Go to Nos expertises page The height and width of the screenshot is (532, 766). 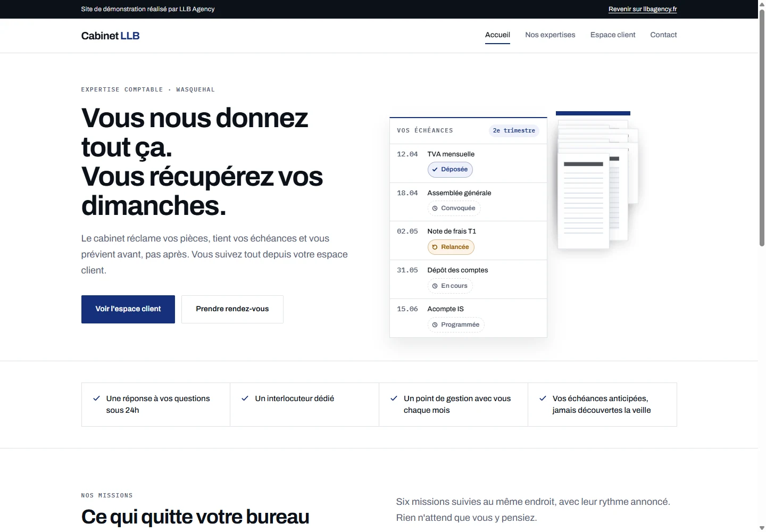click(x=550, y=35)
